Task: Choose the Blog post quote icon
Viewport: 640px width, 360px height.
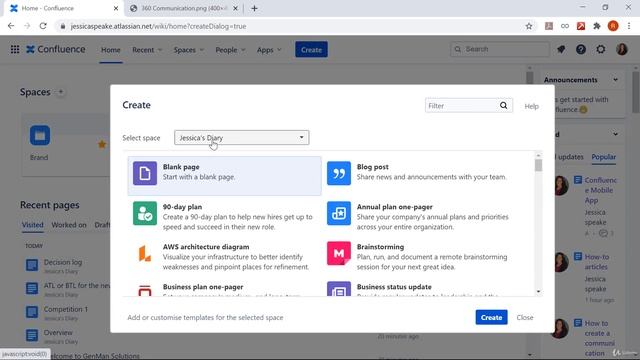Action: [339, 173]
